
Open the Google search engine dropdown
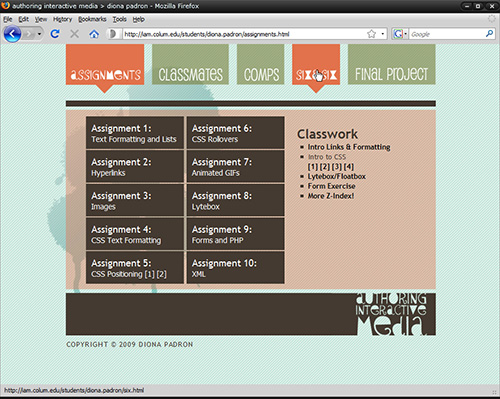click(x=400, y=34)
